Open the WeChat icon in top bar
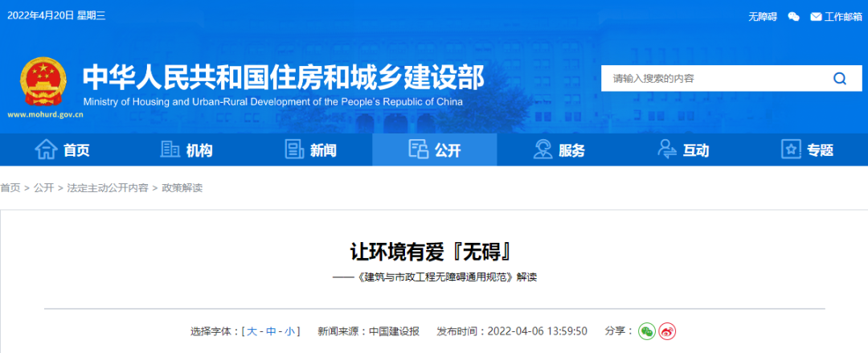Image resolution: width=868 pixels, height=353 pixels. coord(794,17)
